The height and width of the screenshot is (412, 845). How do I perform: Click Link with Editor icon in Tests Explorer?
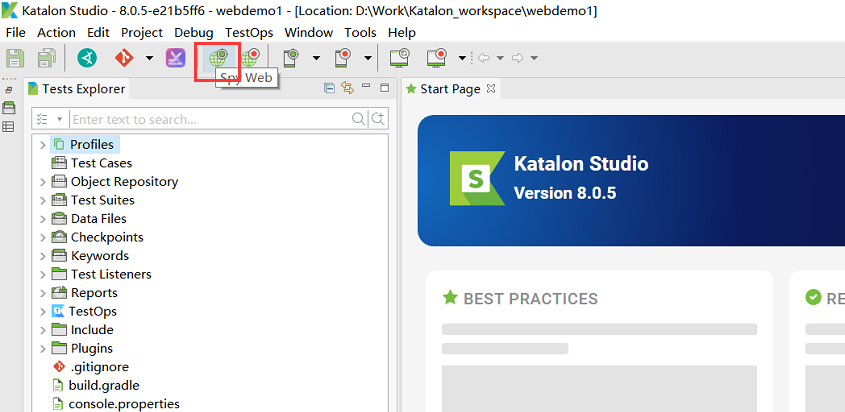pyautogui.click(x=347, y=89)
